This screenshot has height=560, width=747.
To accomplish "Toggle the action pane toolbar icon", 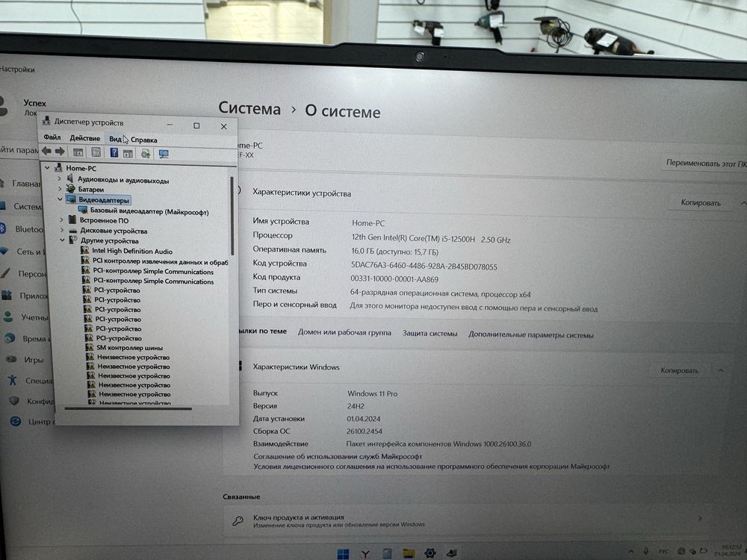I will tap(128, 153).
